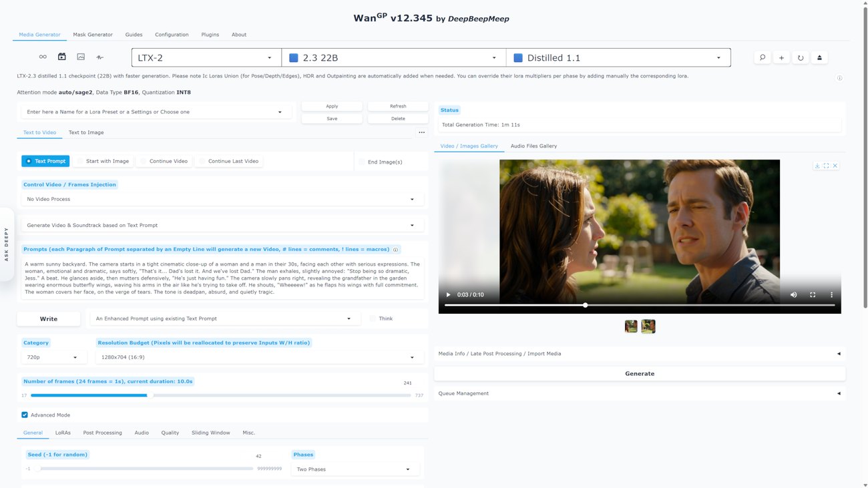The width and height of the screenshot is (868, 488).
Task: Open the LoRAs settings tab
Action: (63, 433)
